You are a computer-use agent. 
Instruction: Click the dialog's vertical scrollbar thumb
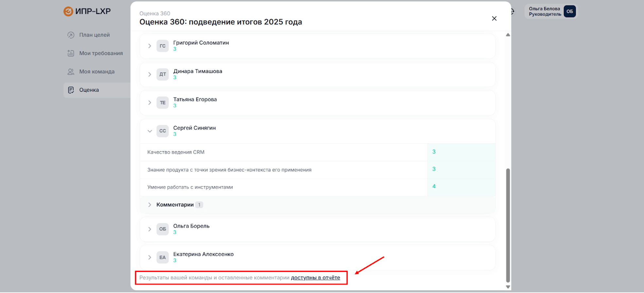tap(508, 225)
